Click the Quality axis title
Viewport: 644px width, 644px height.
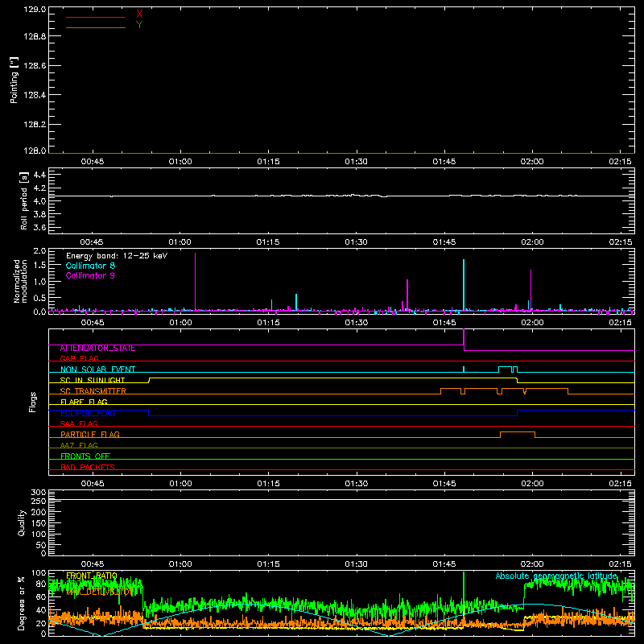coord(22,522)
